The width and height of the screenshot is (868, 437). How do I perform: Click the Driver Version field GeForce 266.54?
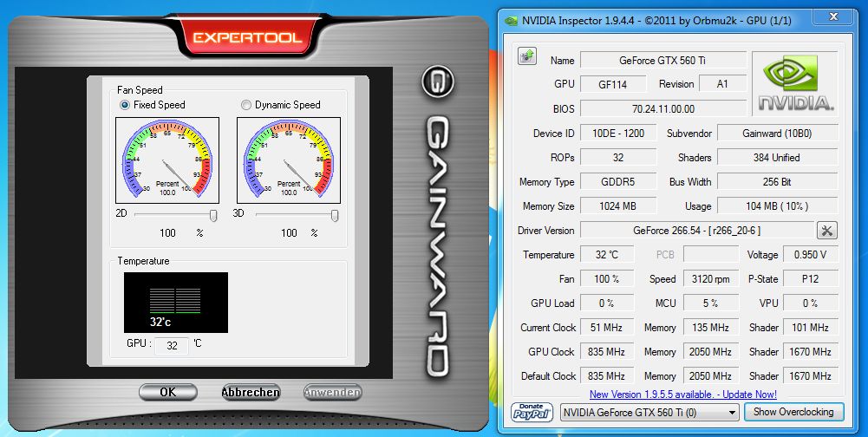(696, 231)
